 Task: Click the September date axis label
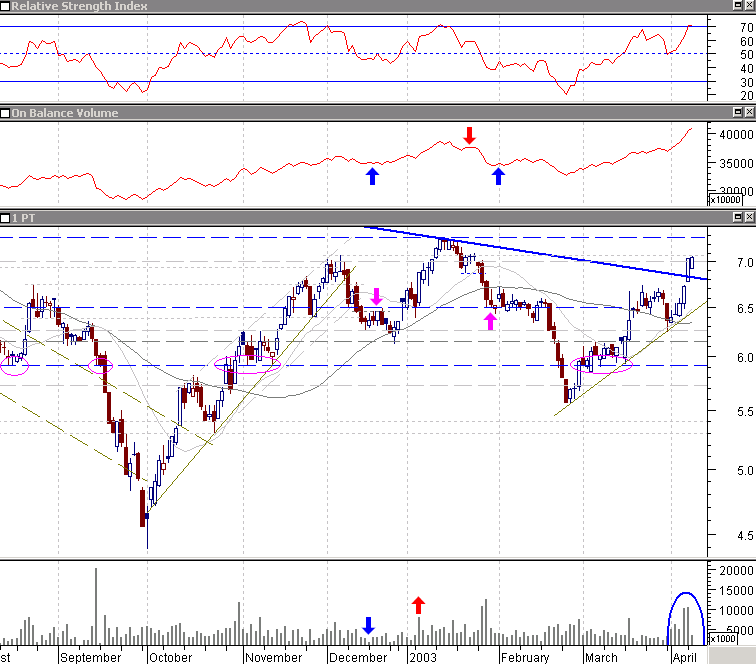point(91,658)
